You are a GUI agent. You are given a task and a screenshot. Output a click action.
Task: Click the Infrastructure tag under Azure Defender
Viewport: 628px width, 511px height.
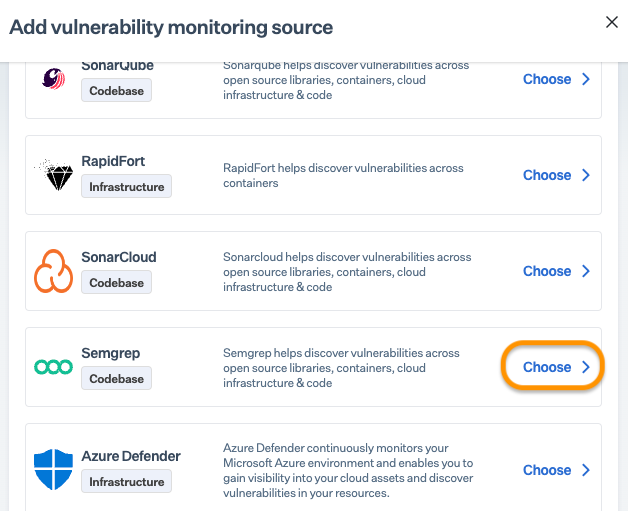point(126,482)
